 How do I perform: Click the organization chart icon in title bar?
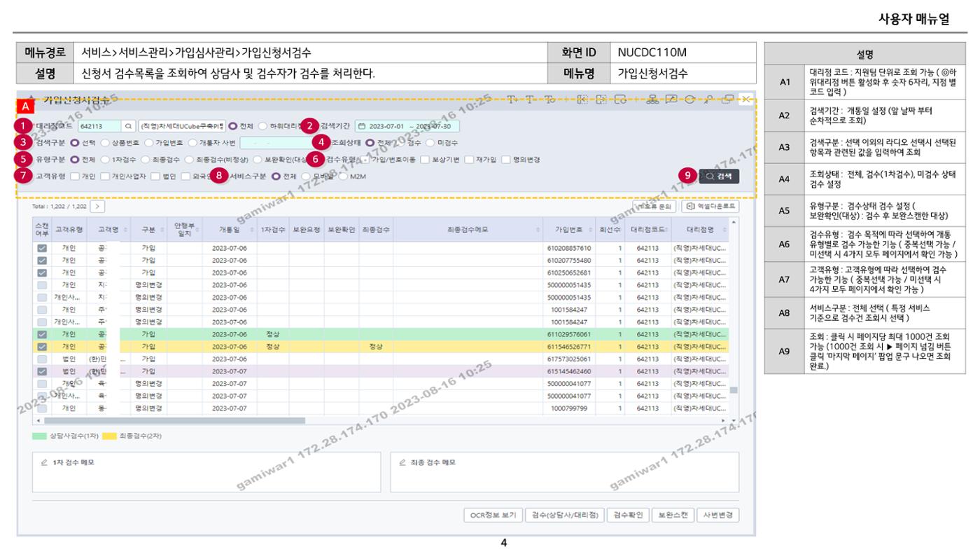coord(652,99)
